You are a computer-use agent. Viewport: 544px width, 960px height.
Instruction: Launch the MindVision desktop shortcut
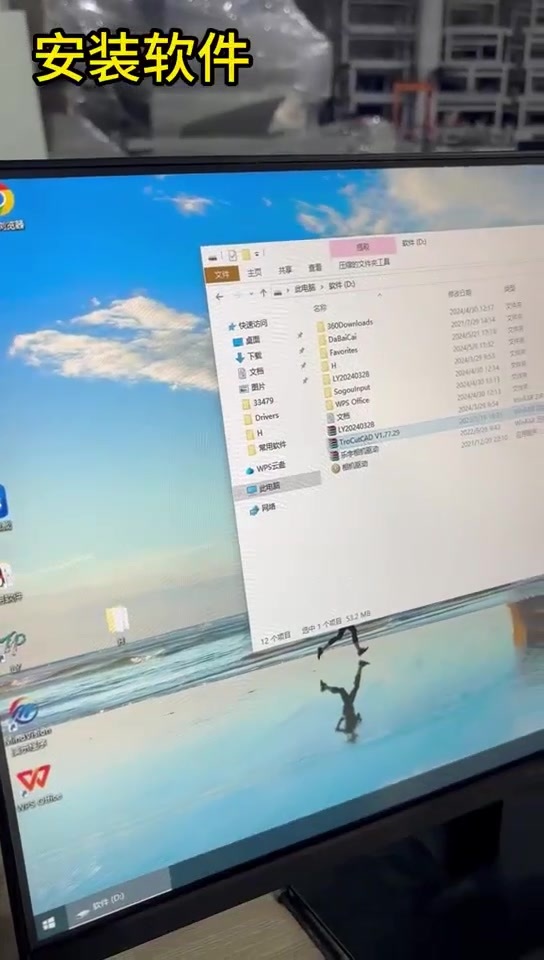(26, 727)
